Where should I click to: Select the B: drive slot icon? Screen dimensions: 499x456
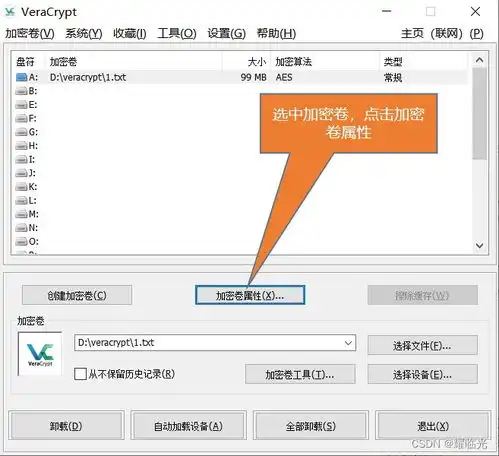point(22,91)
